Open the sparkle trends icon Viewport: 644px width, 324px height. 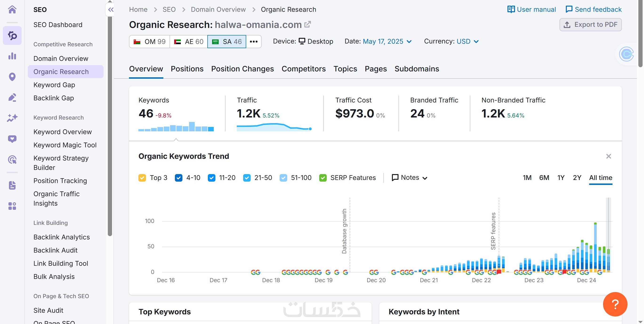(12, 118)
